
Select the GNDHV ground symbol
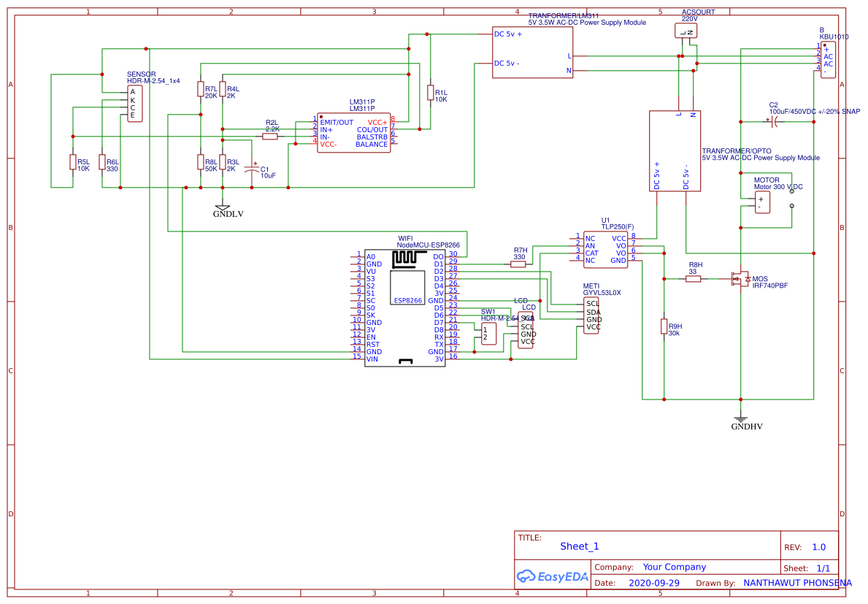742,420
